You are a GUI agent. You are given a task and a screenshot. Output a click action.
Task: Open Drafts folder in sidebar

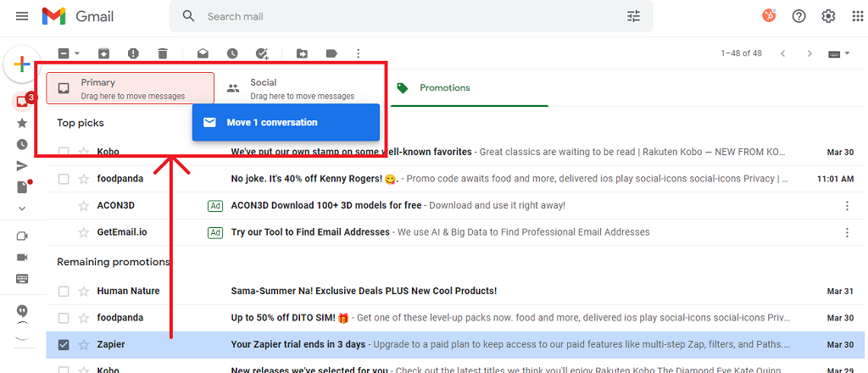tap(23, 187)
